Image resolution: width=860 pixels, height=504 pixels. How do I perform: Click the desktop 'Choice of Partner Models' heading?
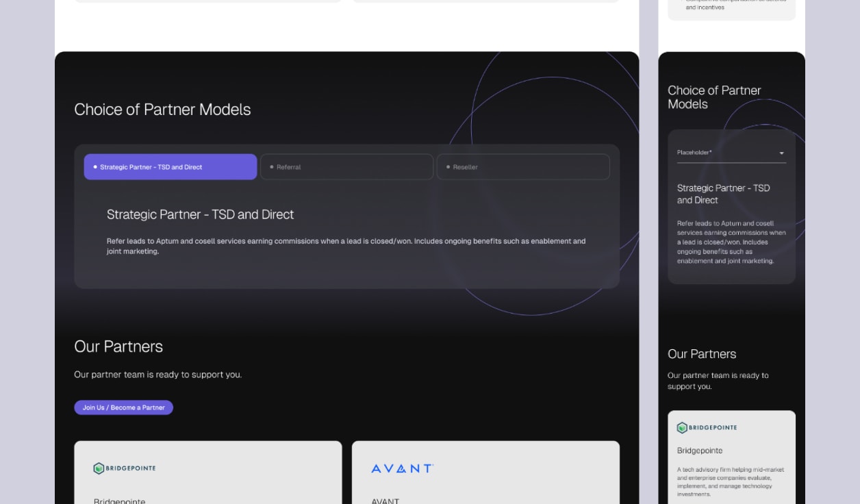point(162,110)
